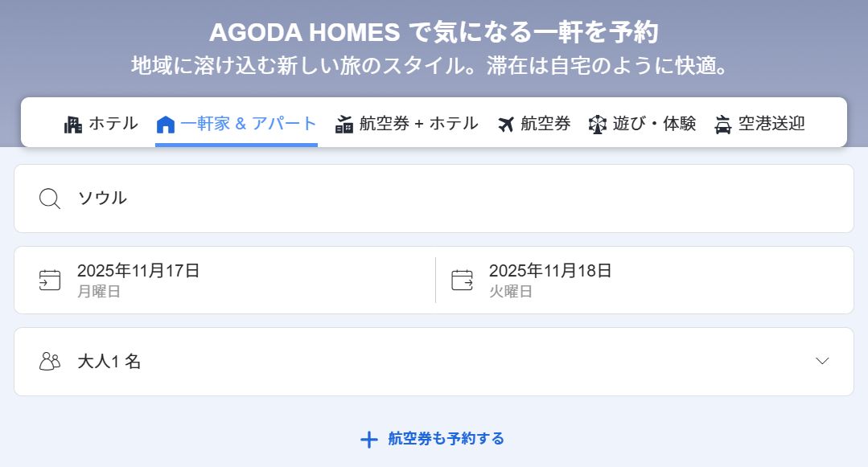Open check-in date 2025年11月17日 picker
Screen dimensions: 868x467
(x=138, y=279)
